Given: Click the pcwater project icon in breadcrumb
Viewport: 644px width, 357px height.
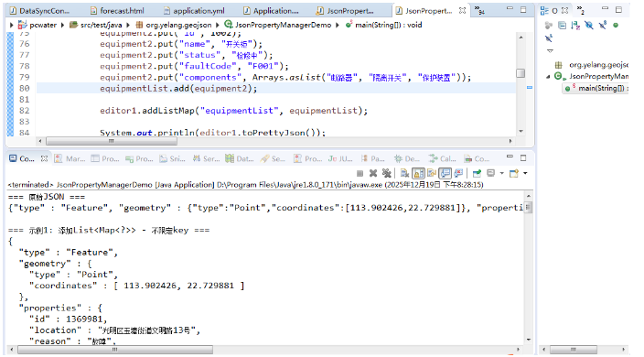Looking at the screenshot, I should tap(23, 25).
